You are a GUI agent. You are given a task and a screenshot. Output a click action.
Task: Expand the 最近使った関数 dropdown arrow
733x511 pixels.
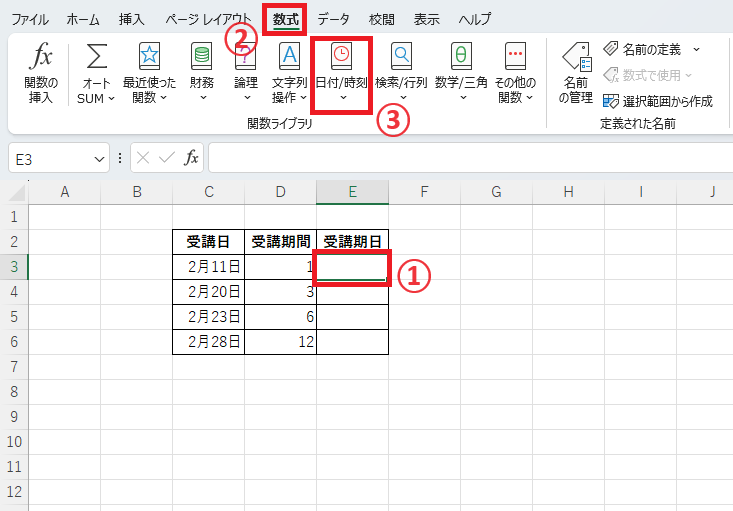(163, 98)
